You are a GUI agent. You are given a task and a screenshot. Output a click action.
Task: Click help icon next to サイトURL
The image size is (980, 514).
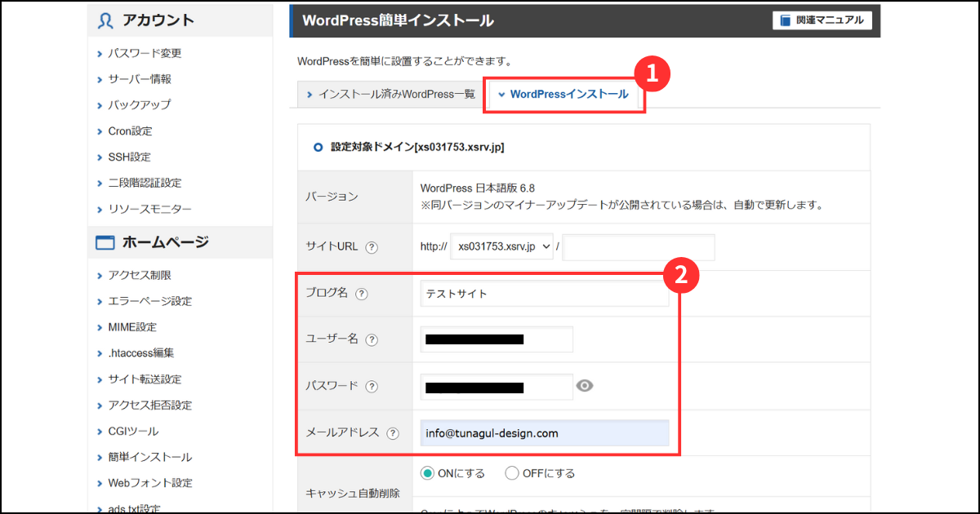click(x=372, y=247)
